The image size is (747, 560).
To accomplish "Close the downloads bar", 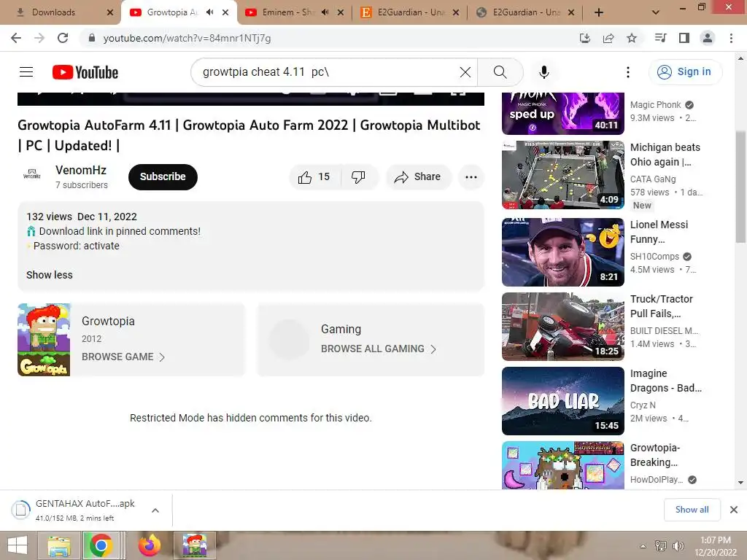I will tap(734, 510).
